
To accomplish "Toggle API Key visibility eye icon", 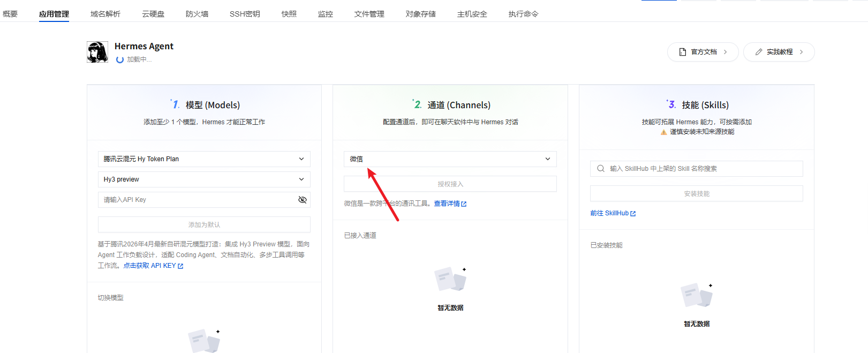I will (303, 200).
